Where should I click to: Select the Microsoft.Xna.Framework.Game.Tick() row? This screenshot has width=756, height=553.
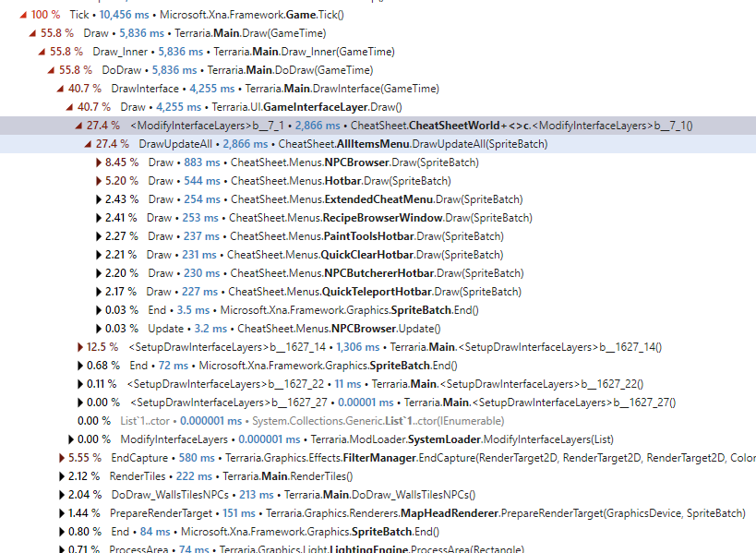(378, 15)
